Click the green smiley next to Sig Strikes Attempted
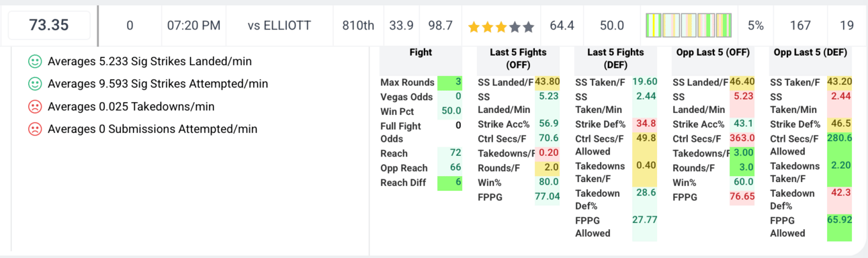Viewport: 868px width, 258px height. [x=35, y=84]
